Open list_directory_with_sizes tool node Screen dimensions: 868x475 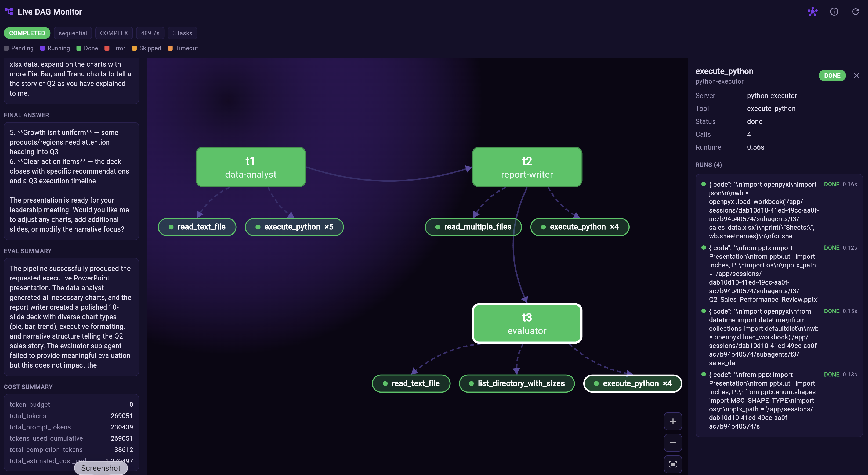tap(516, 383)
